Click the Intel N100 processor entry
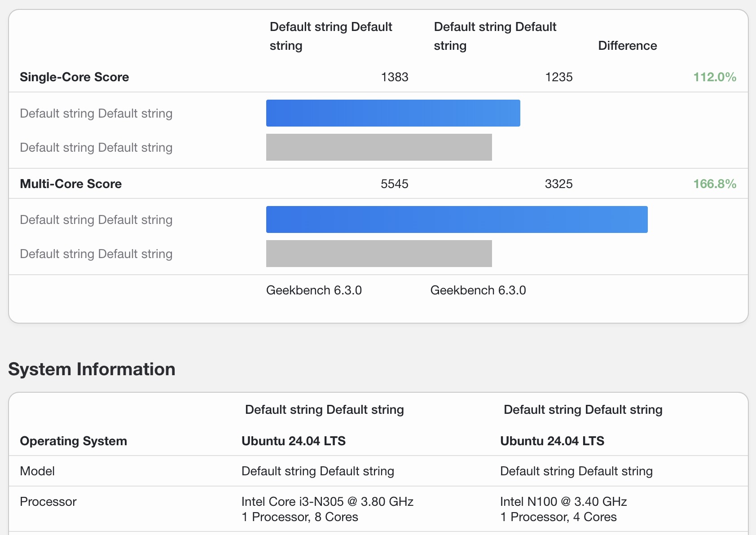 point(563,501)
